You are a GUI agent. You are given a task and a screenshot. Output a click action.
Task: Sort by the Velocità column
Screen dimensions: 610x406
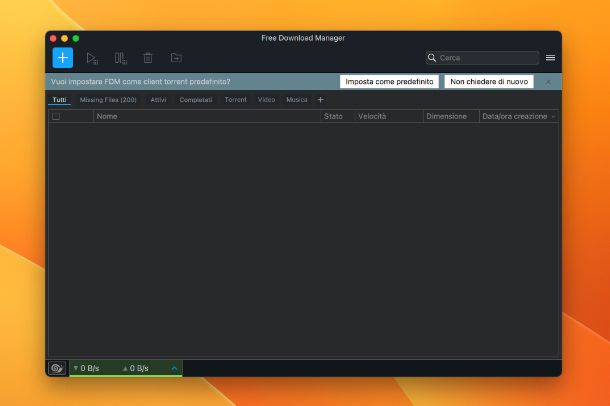(x=388, y=116)
